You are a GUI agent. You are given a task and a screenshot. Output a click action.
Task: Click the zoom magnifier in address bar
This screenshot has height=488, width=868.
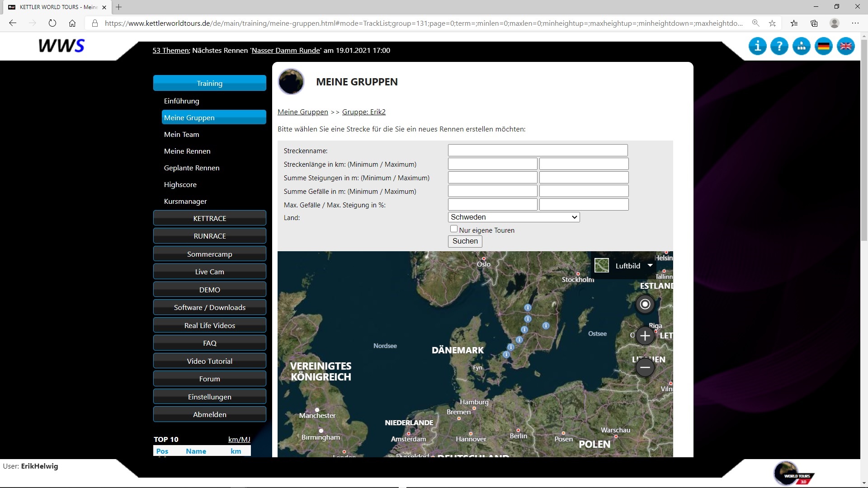(x=755, y=23)
